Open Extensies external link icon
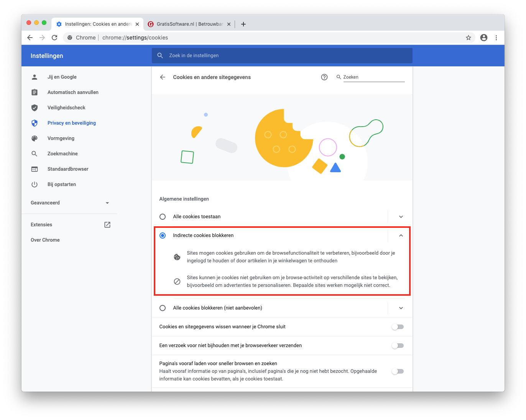The width and height of the screenshot is (526, 420). click(107, 225)
